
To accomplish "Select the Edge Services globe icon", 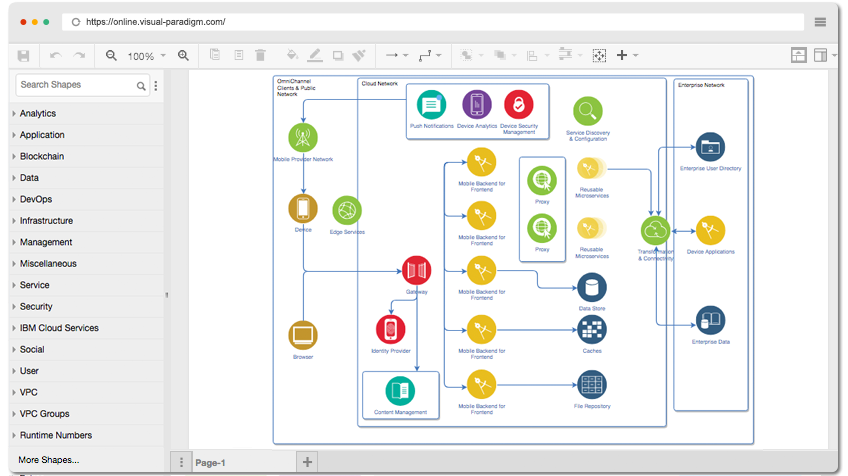I will point(347,210).
